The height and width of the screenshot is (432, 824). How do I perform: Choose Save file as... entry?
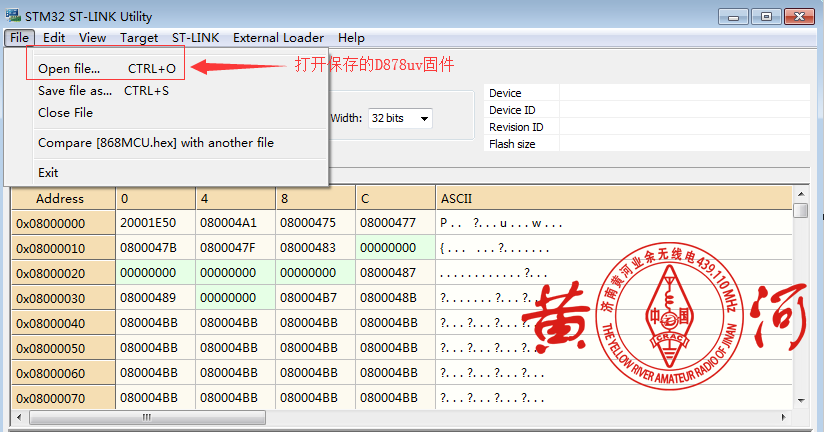click(x=104, y=91)
